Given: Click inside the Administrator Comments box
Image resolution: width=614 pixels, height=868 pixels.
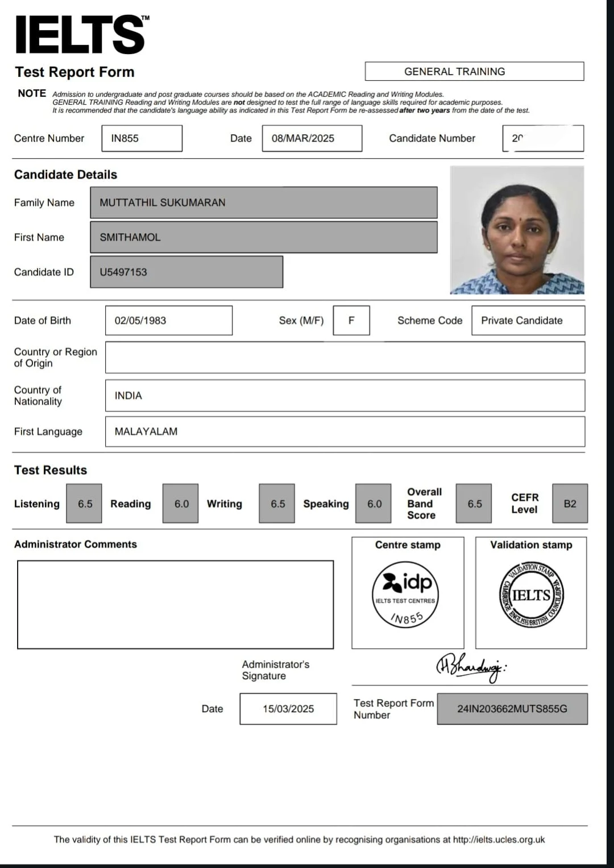Looking at the screenshot, I should 176,605.
